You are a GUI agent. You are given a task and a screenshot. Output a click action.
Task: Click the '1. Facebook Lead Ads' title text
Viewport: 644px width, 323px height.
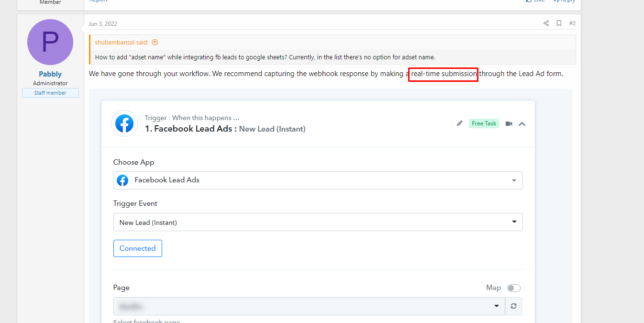pyautogui.click(x=190, y=129)
